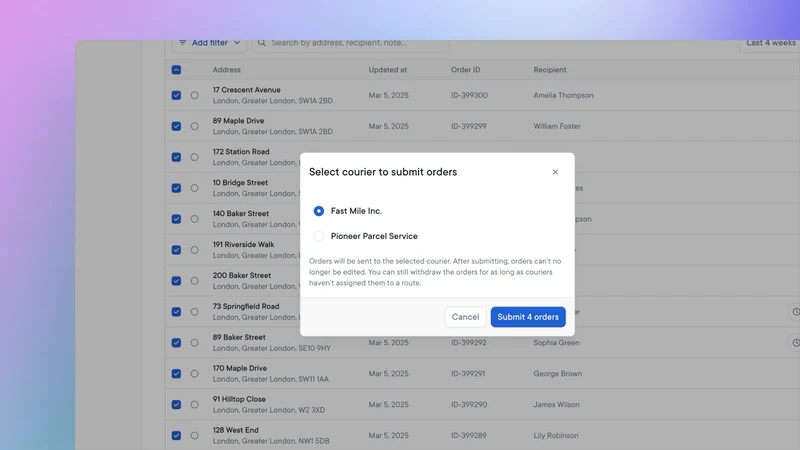This screenshot has width=800, height=450.
Task: Close the select courier dialog
Action: coord(555,172)
